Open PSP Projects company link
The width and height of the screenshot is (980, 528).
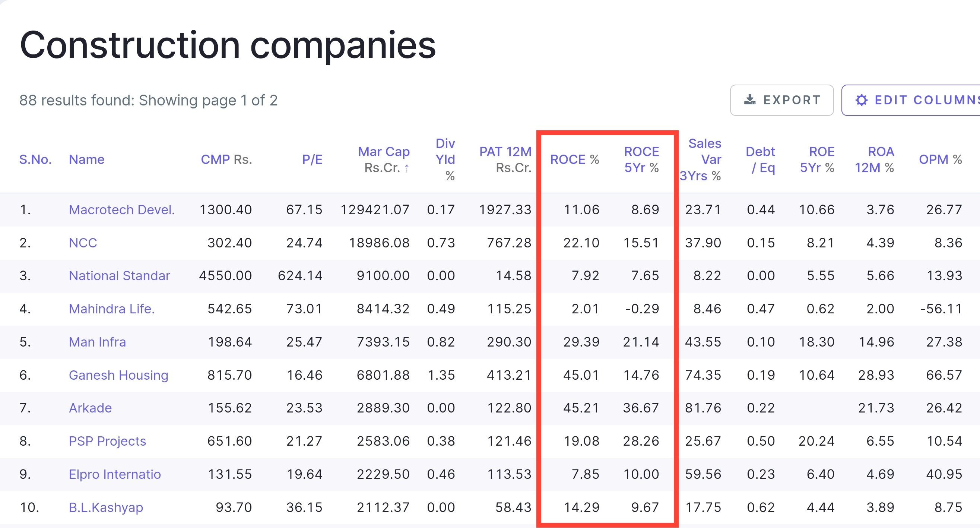(x=107, y=441)
